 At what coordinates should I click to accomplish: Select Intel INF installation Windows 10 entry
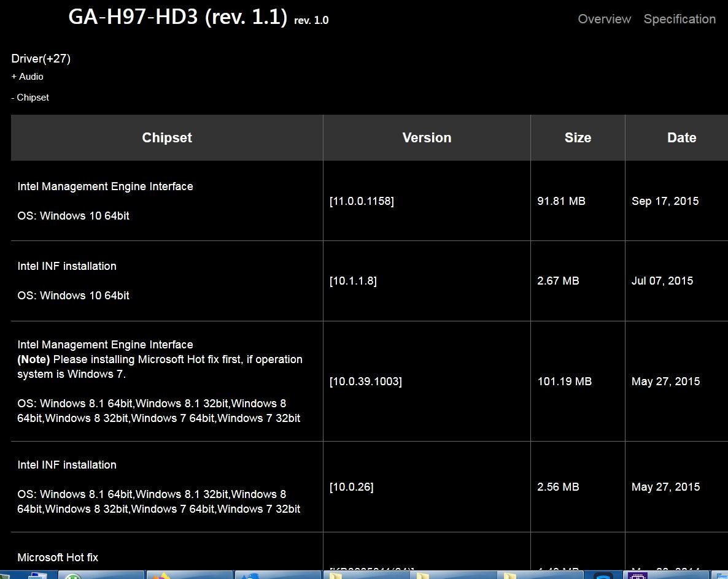[x=67, y=266]
